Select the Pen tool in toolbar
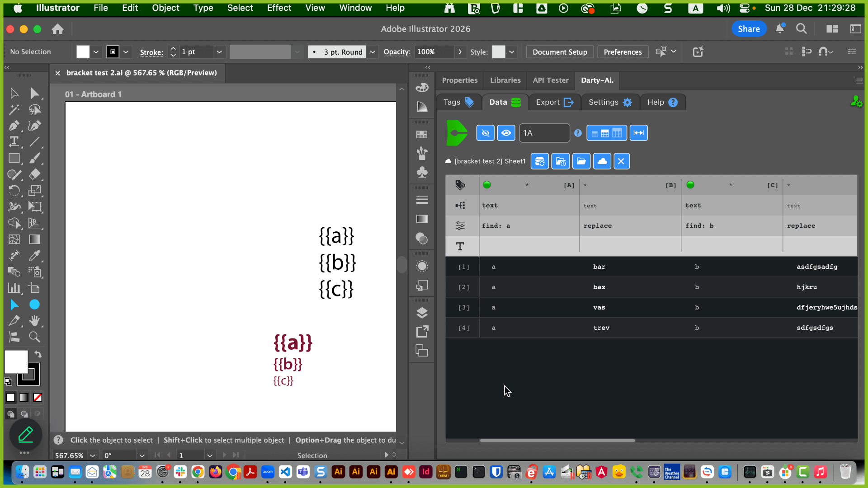This screenshot has height=488, width=868. coord(14,126)
